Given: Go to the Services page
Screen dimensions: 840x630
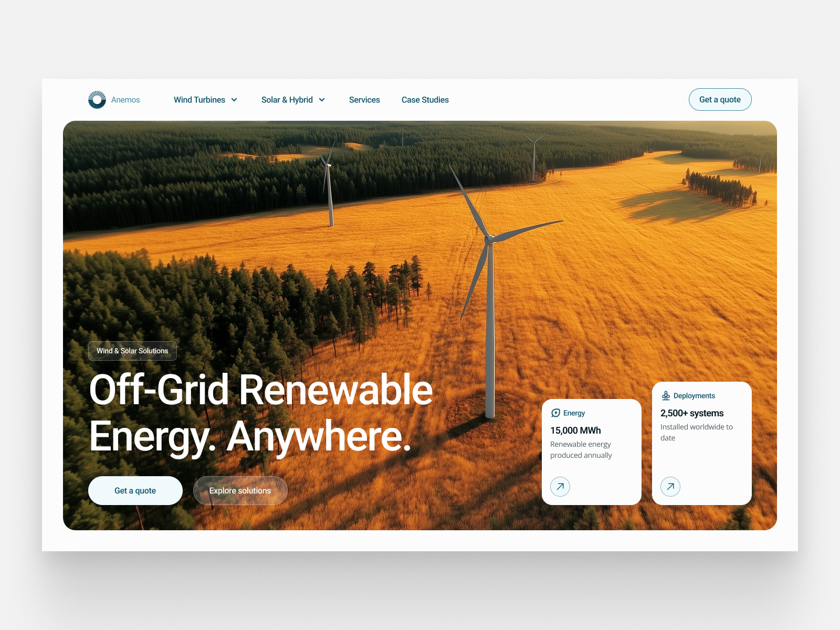Looking at the screenshot, I should click(x=364, y=100).
